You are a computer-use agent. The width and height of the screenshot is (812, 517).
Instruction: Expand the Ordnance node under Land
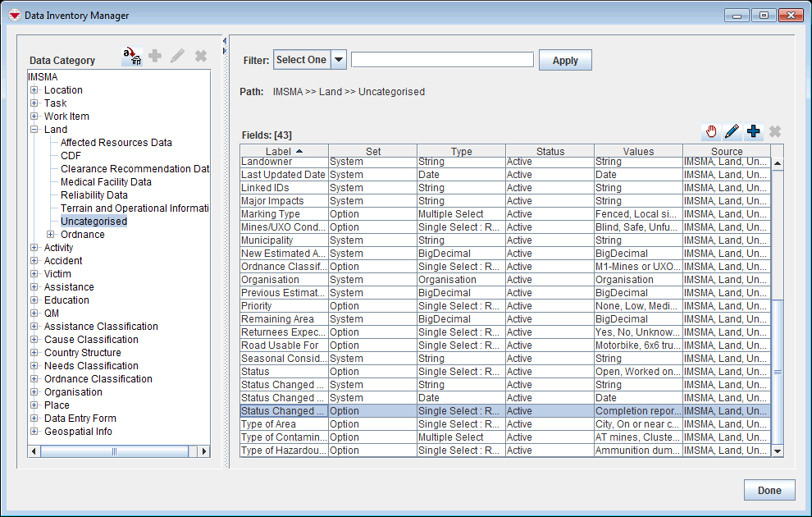point(51,235)
